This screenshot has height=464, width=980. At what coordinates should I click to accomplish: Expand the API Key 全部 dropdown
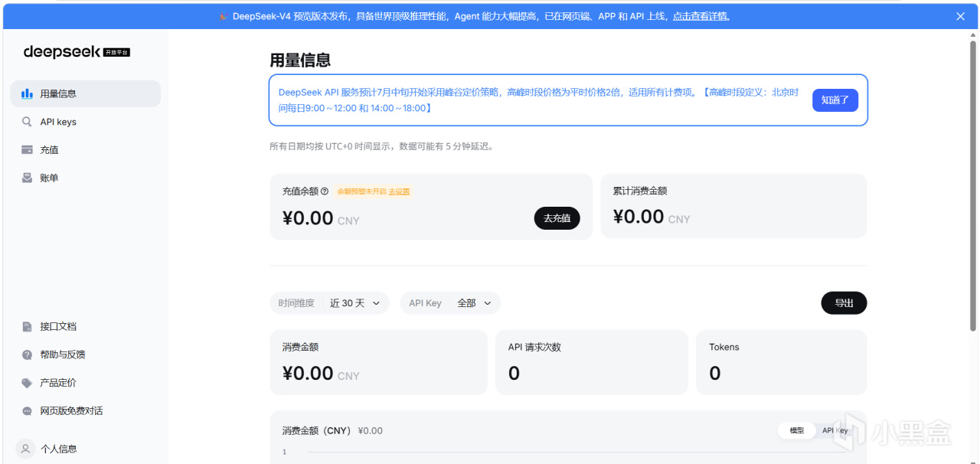450,303
